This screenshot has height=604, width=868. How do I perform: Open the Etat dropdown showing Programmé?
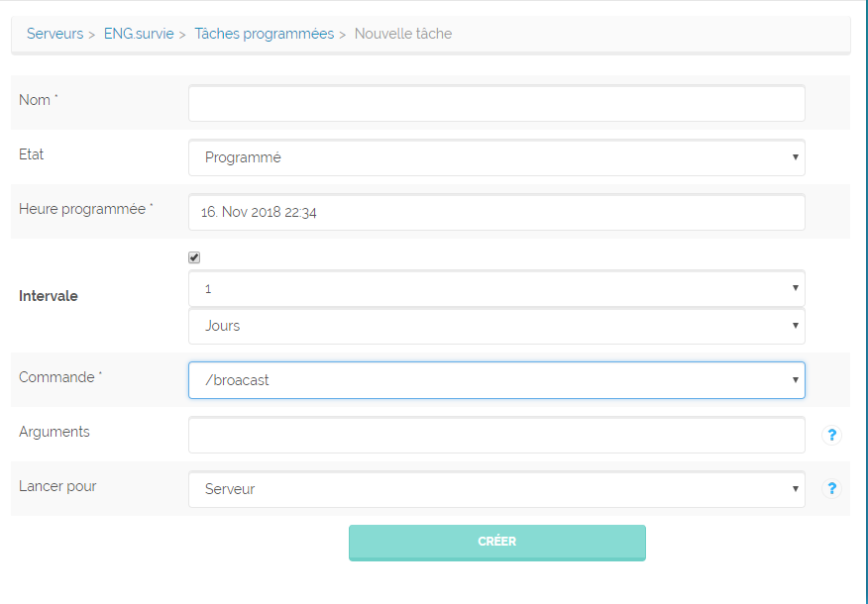pos(496,157)
